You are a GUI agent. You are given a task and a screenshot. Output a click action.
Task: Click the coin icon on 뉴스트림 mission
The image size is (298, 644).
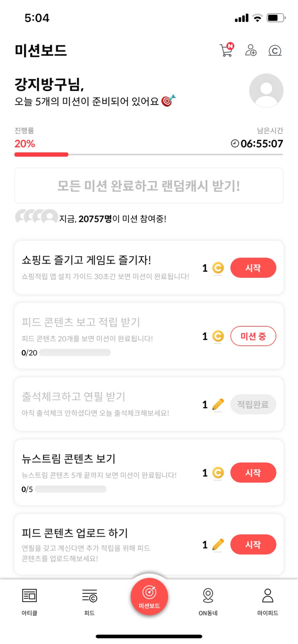click(x=218, y=473)
